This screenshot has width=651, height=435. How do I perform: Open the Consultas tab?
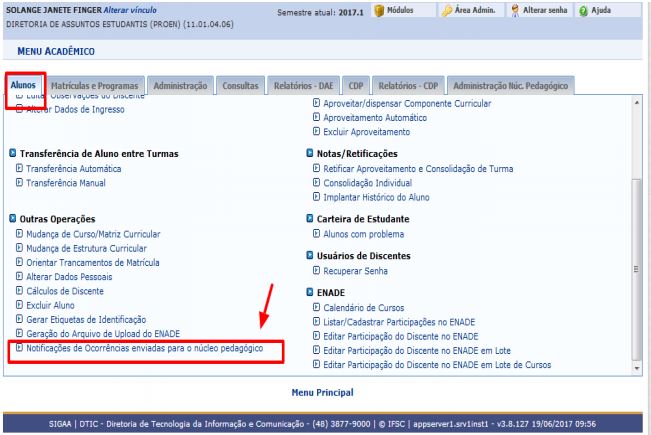coord(241,87)
